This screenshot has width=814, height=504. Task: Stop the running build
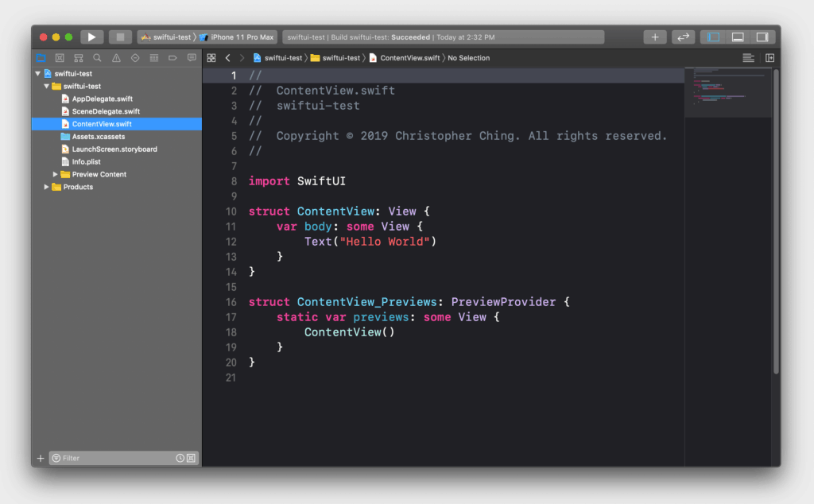[x=120, y=37]
